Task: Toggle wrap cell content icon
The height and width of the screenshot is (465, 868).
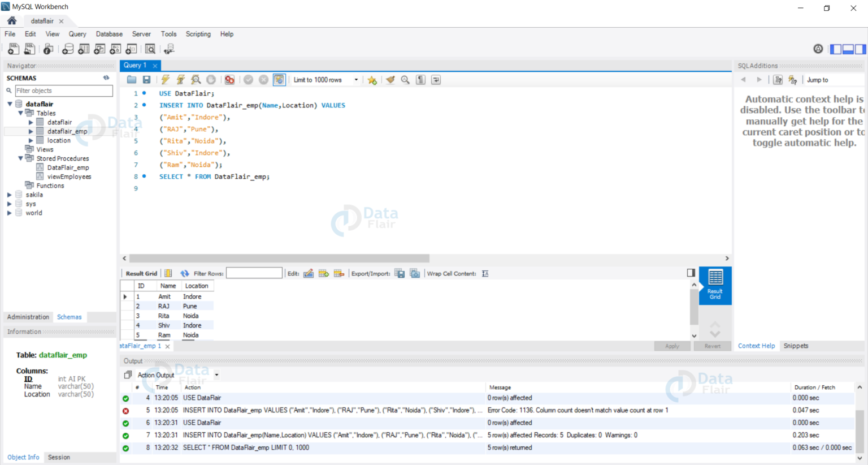Action: click(x=485, y=273)
